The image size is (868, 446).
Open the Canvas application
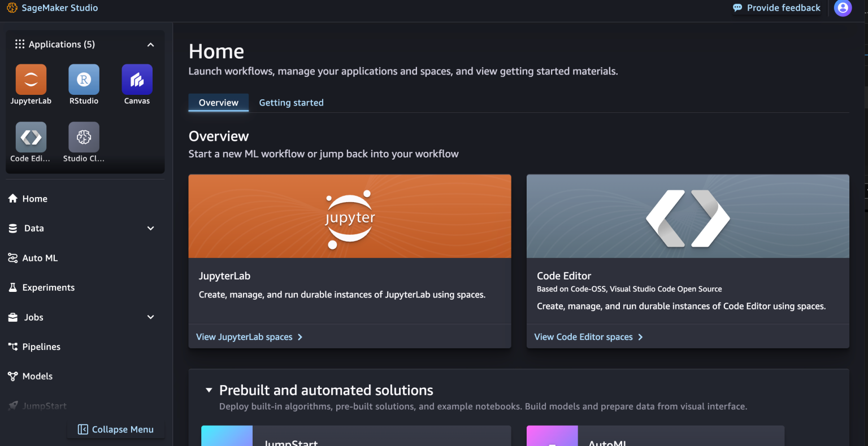[x=137, y=80]
